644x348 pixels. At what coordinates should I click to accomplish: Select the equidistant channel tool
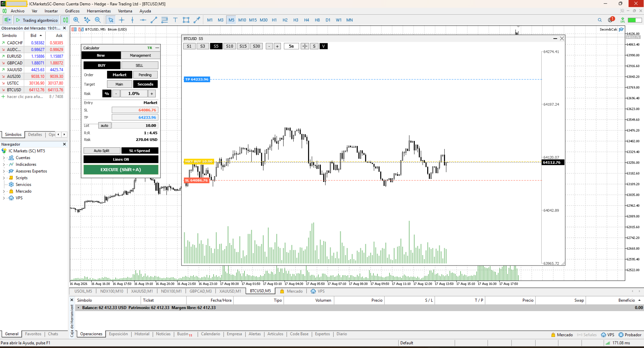click(164, 20)
